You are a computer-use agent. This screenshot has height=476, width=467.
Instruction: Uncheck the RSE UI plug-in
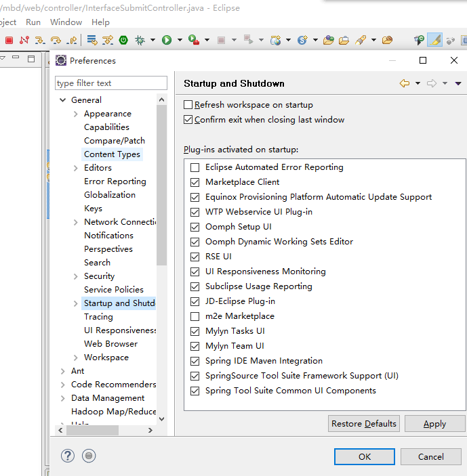(195, 257)
